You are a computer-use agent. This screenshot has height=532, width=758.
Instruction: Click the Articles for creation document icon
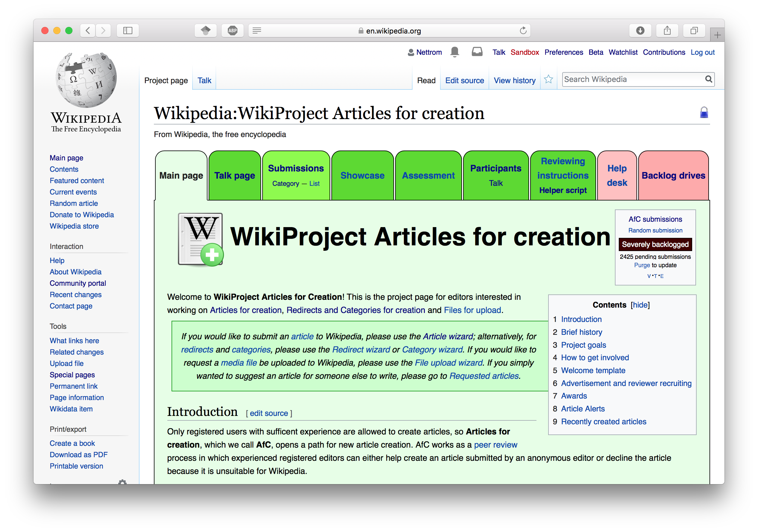coord(201,239)
